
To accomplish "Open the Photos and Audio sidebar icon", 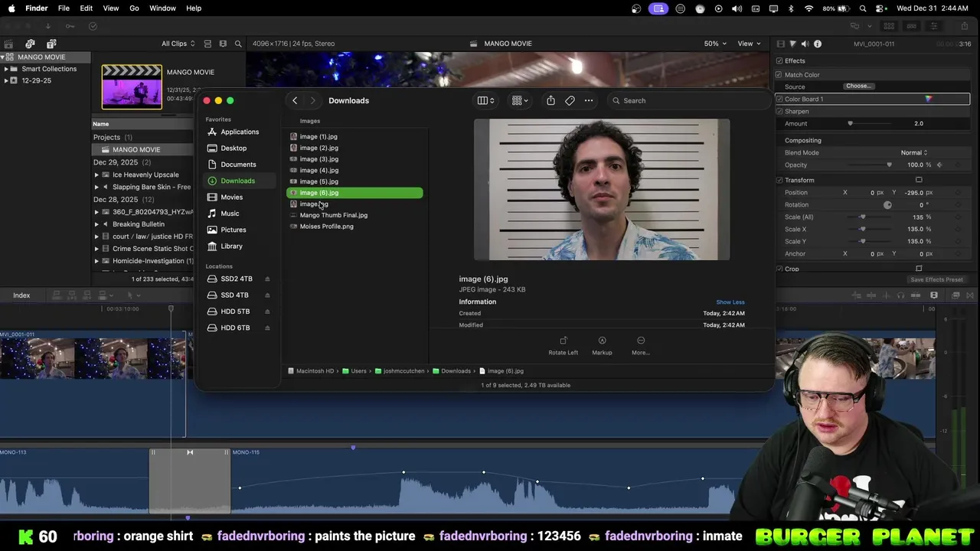I will pyautogui.click(x=30, y=44).
